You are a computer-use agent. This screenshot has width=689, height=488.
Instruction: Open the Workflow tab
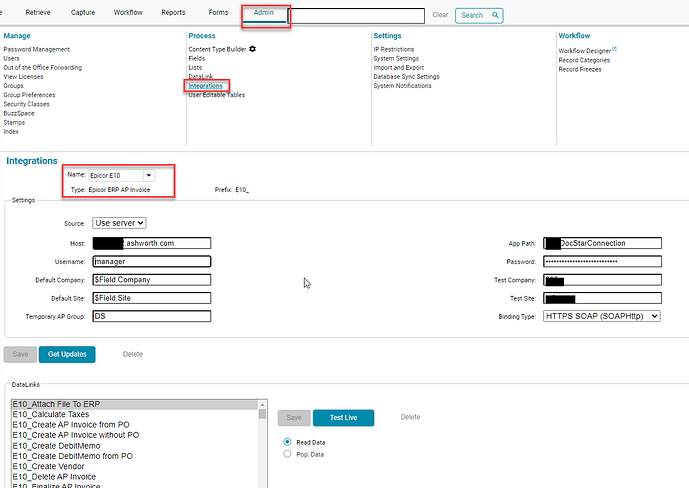(128, 12)
